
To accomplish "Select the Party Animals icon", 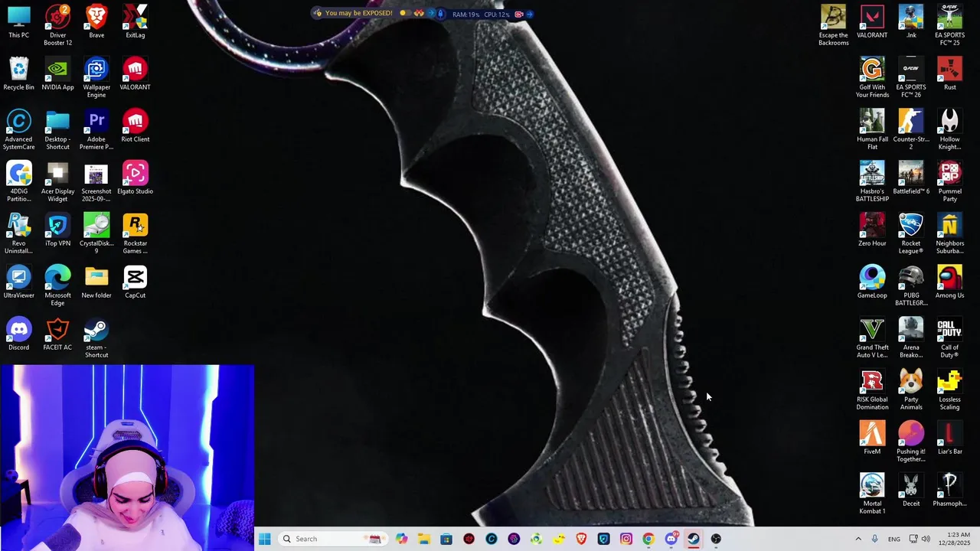I will pyautogui.click(x=911, y=390).
